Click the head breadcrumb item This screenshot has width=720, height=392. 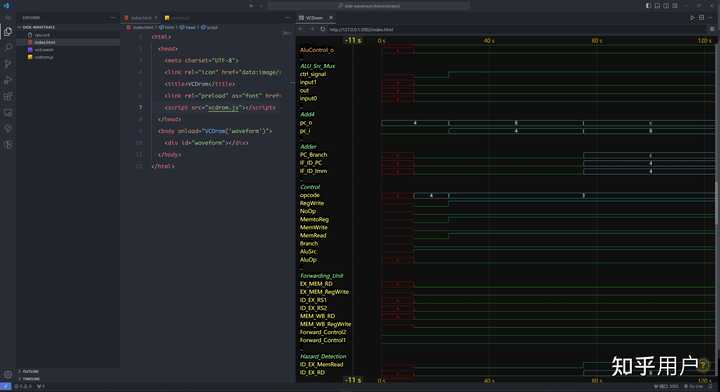point(188,28)
